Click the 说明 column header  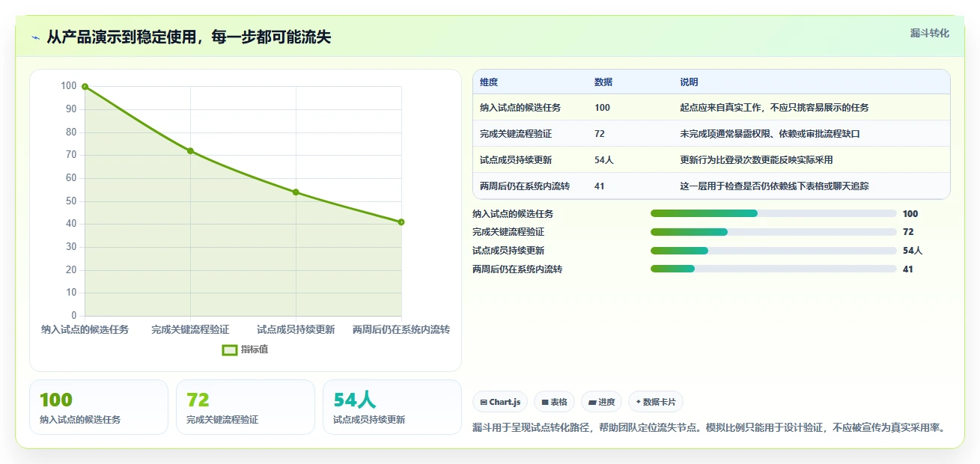click(689, 82)
